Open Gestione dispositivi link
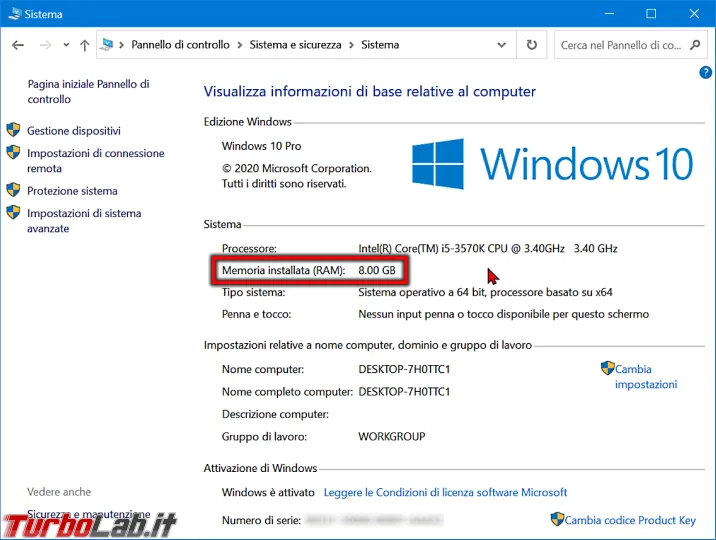 point(74,131)
